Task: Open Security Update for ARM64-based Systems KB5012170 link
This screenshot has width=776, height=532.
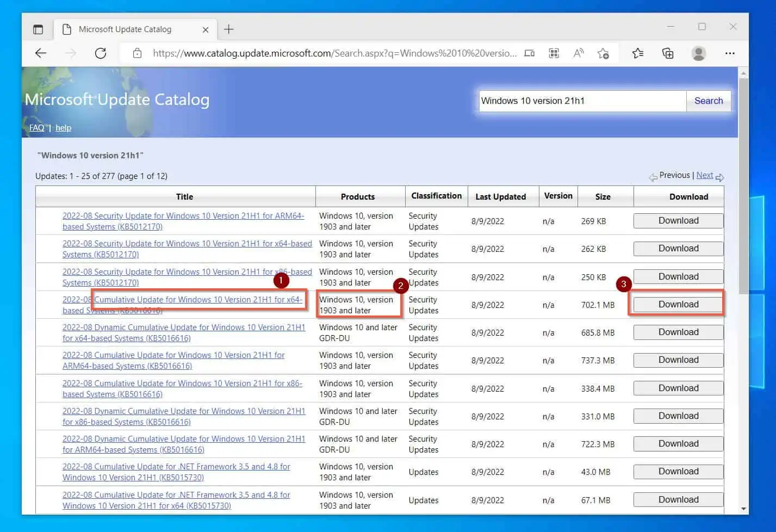Action: (x=183, y=221)
